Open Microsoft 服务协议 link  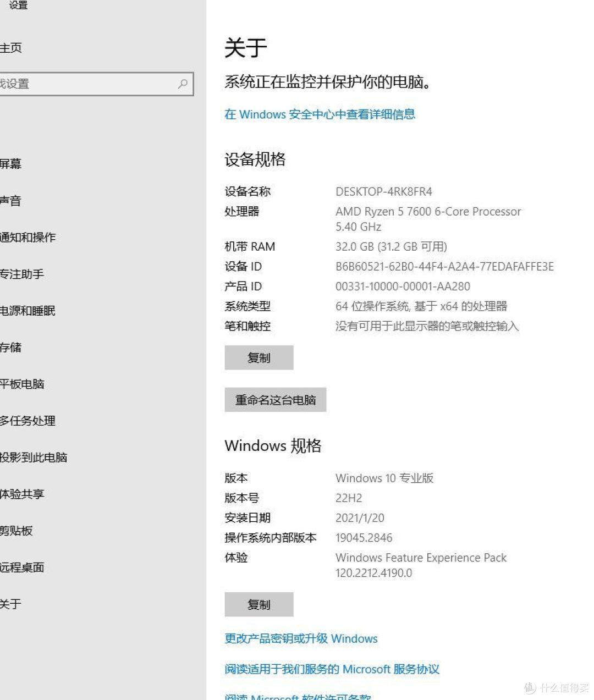point(332,669)
